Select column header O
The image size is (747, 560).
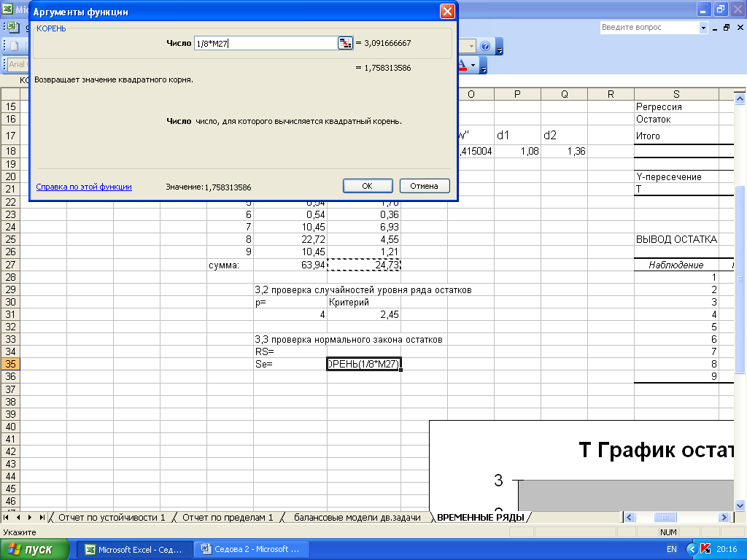click(471, 94)
